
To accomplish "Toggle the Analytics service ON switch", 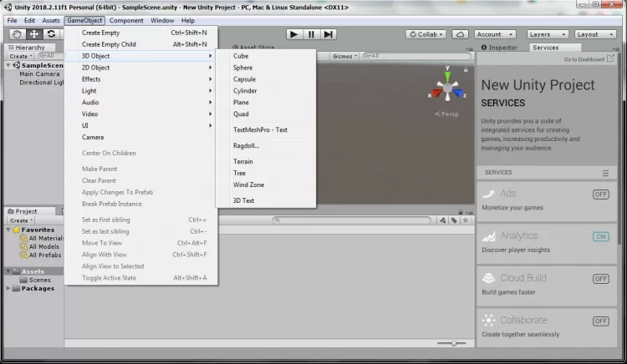I will (x=600, y=236).
